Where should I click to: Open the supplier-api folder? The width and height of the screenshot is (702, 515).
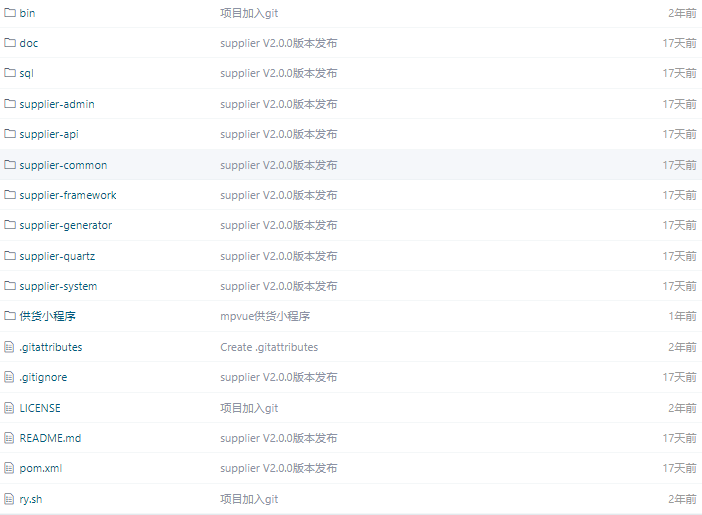point(48,134)
